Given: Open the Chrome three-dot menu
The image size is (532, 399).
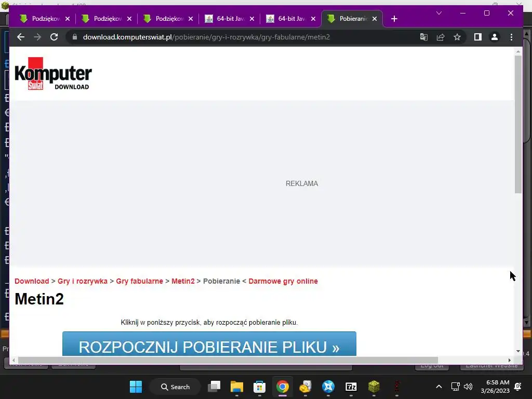Looking at the screenshot, I should [511, 37].
